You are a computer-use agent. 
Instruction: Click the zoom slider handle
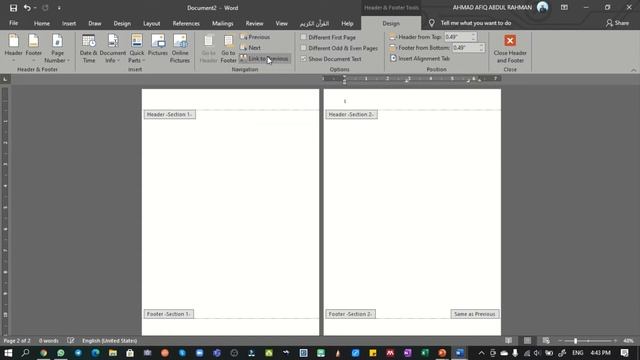(576, 340)
